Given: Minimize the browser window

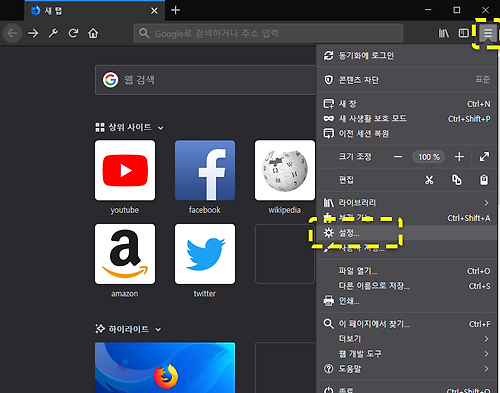Looking at the screenshot, I should point(428,10).
